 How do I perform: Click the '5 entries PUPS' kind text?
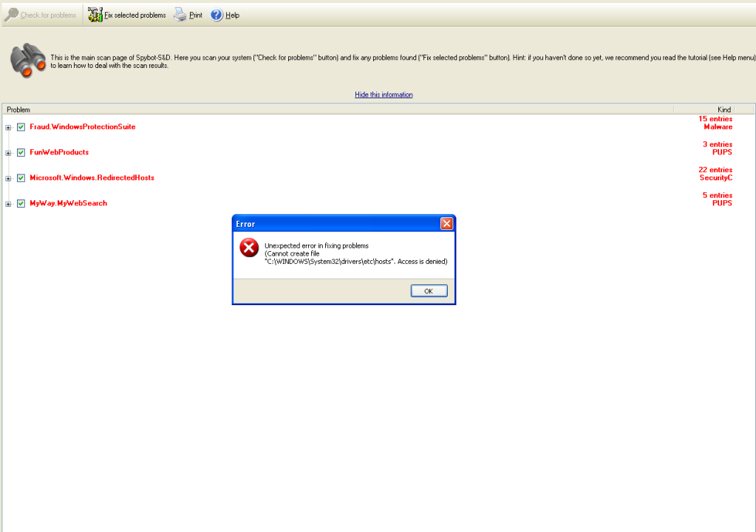[718, 199]
